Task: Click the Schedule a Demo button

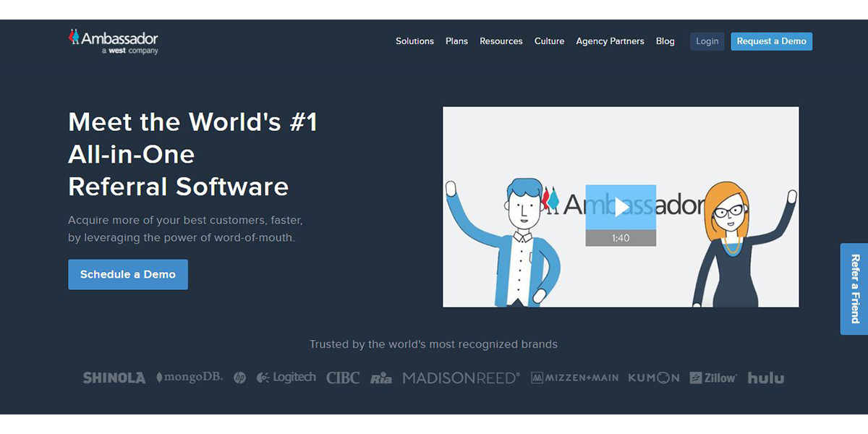Action: point(128,275)
